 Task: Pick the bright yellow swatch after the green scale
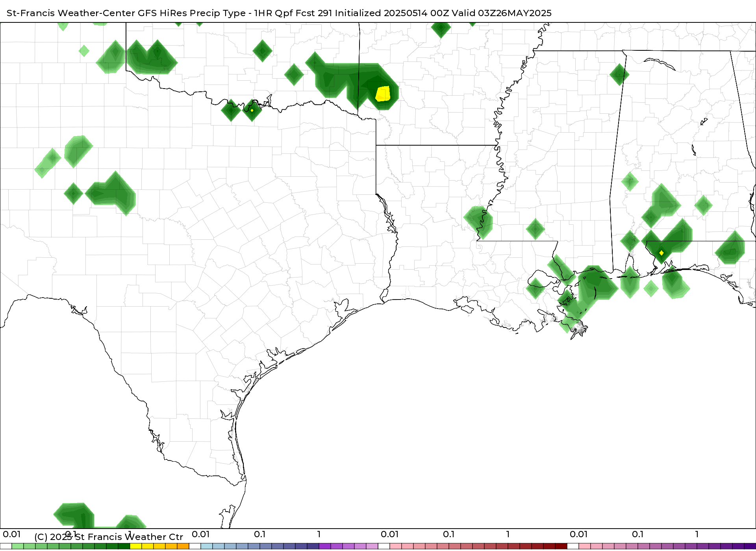point(136,546)
